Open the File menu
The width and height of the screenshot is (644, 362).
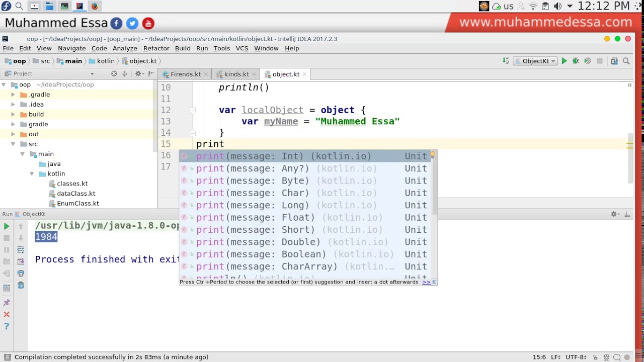[8, 48]
